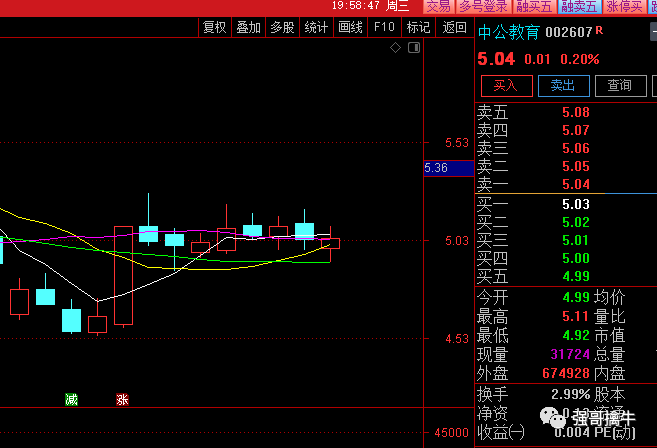This screenshot has height=448, width=657.
Task: Click 标记 in the chart toolbar
Action: (419, 27)
